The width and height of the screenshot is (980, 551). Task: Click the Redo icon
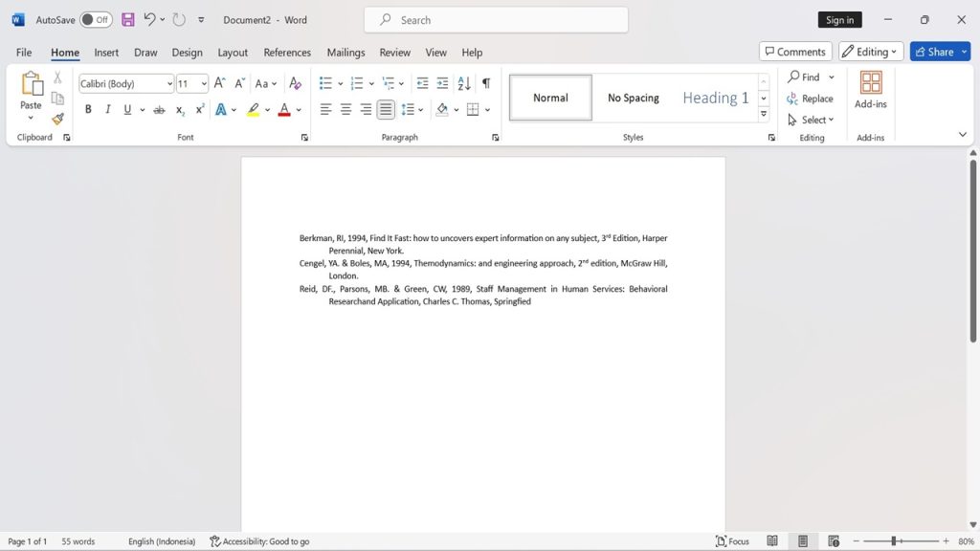click(x=179, y=20)
